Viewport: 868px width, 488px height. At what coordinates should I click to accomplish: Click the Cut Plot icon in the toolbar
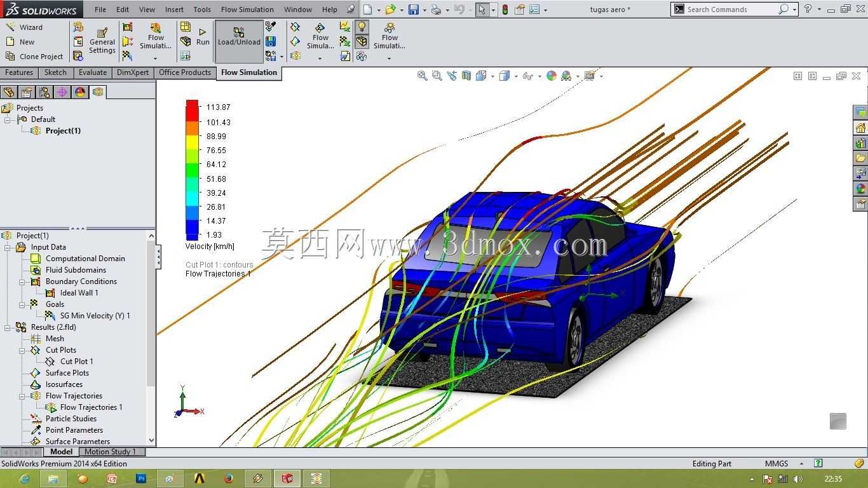click(x=295, y=27)
